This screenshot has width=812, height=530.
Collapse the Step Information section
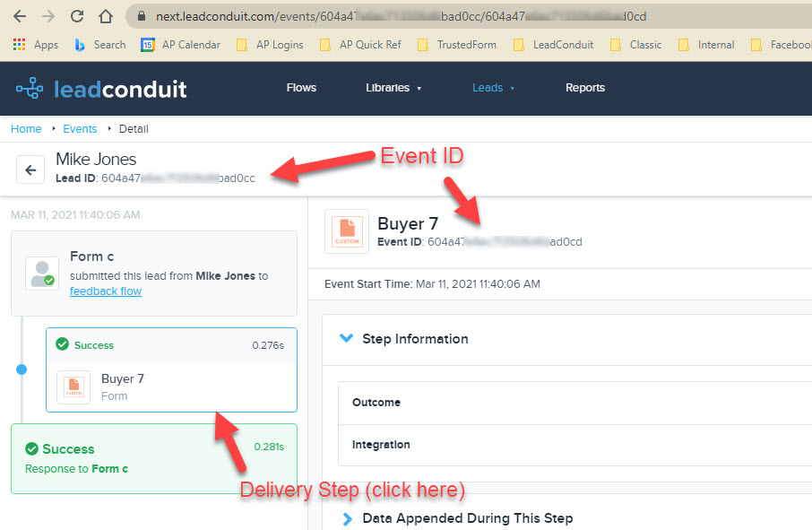[346, 338]
